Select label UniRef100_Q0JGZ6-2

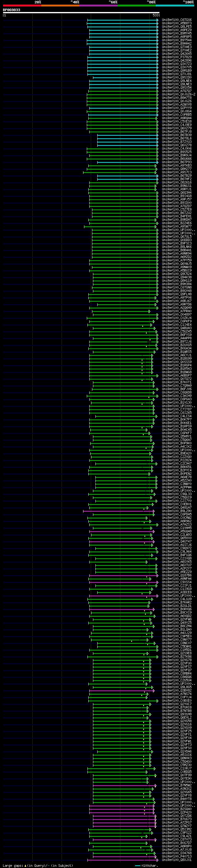(x=179, y=94)
